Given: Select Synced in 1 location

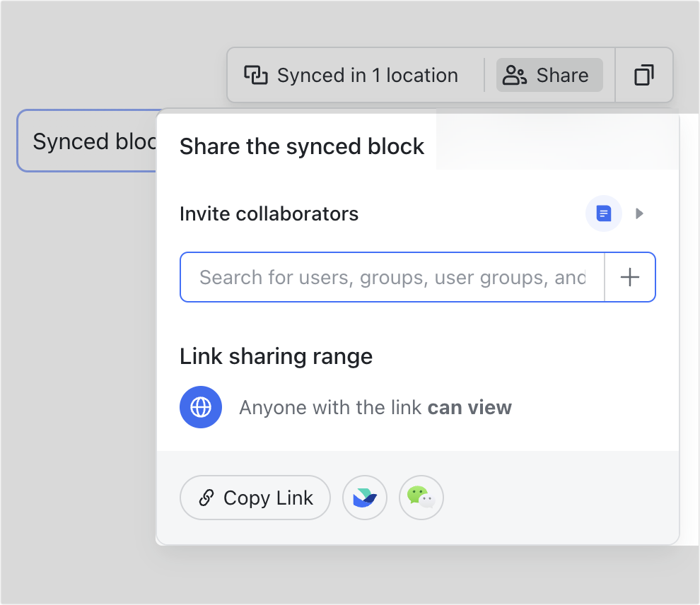Looking at the screenshot, I should (x=354, y=75).
